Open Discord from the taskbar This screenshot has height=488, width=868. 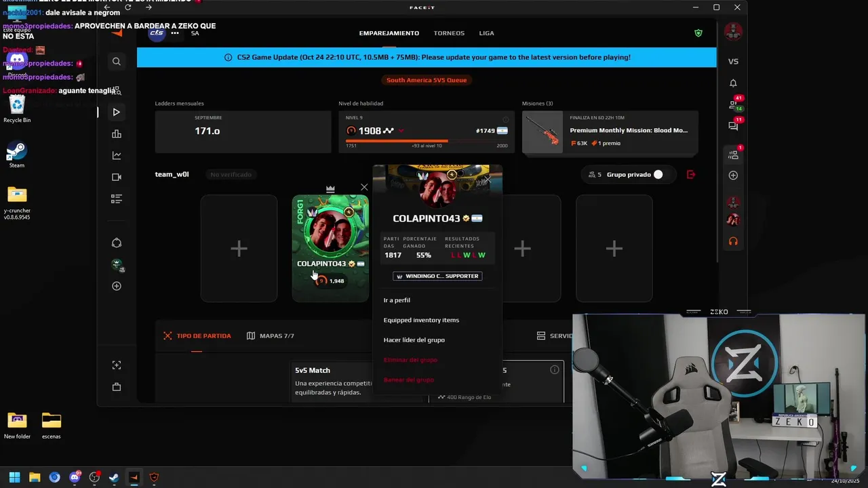click(x=75, y=477)
